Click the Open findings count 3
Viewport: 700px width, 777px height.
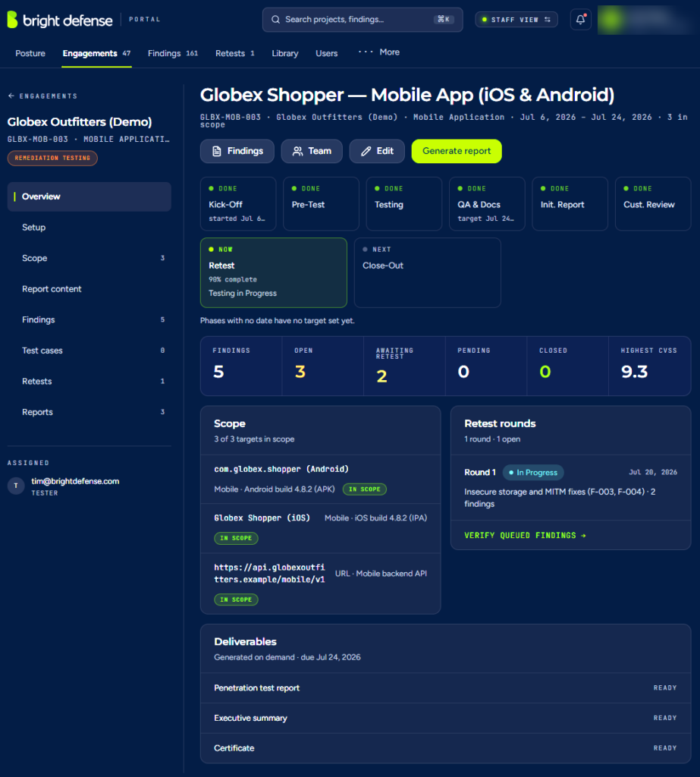pyautogui.click(x=300, y=372)
